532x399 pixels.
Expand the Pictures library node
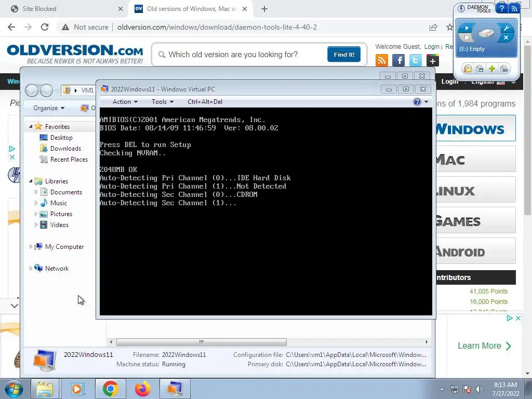36,214
